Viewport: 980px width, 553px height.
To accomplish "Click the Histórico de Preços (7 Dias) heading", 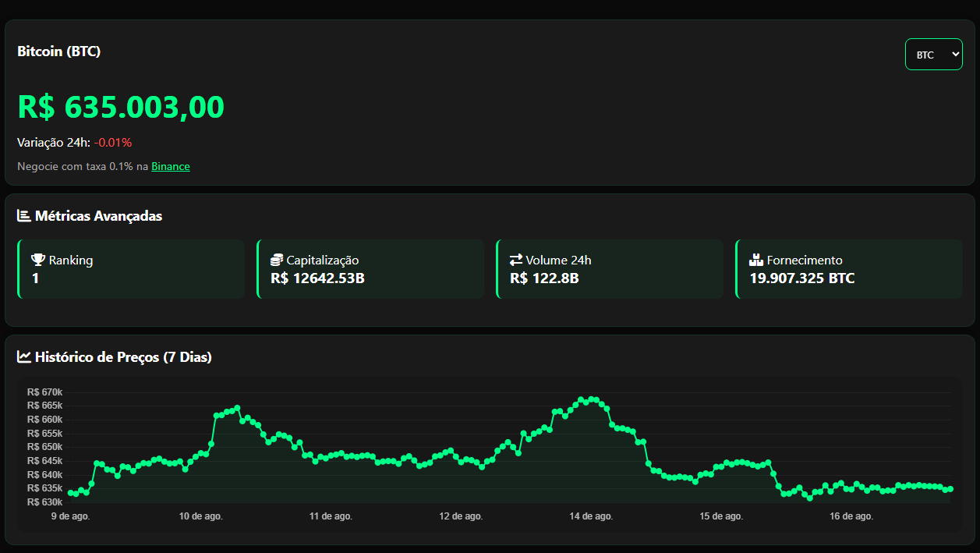I will point(123,357).
